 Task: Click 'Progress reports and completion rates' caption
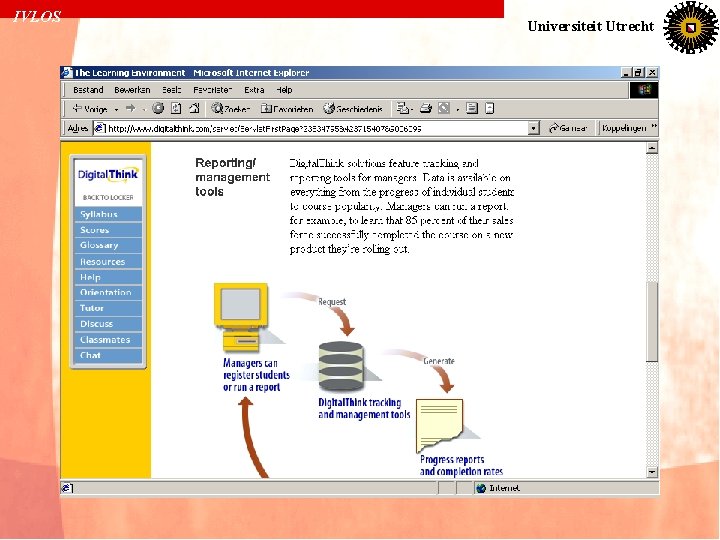(461, 465)
